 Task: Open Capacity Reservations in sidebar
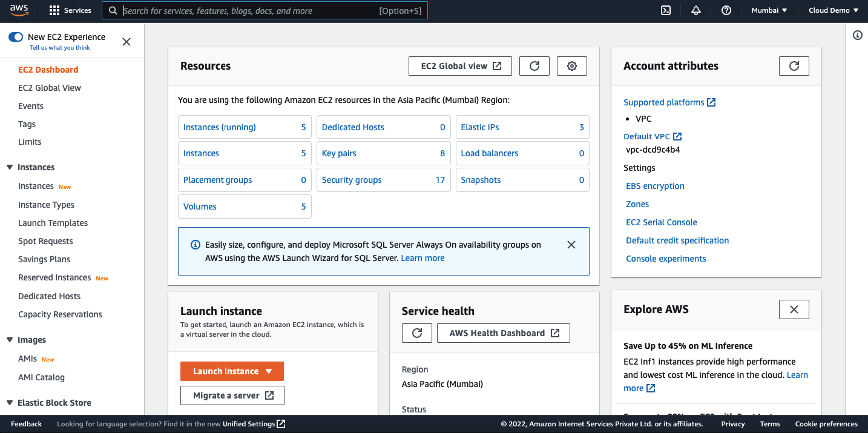(61, 314)
